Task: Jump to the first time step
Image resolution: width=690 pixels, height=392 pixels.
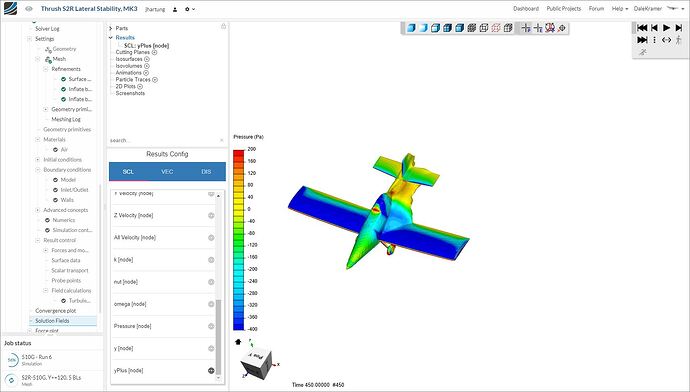Action: 642,28
